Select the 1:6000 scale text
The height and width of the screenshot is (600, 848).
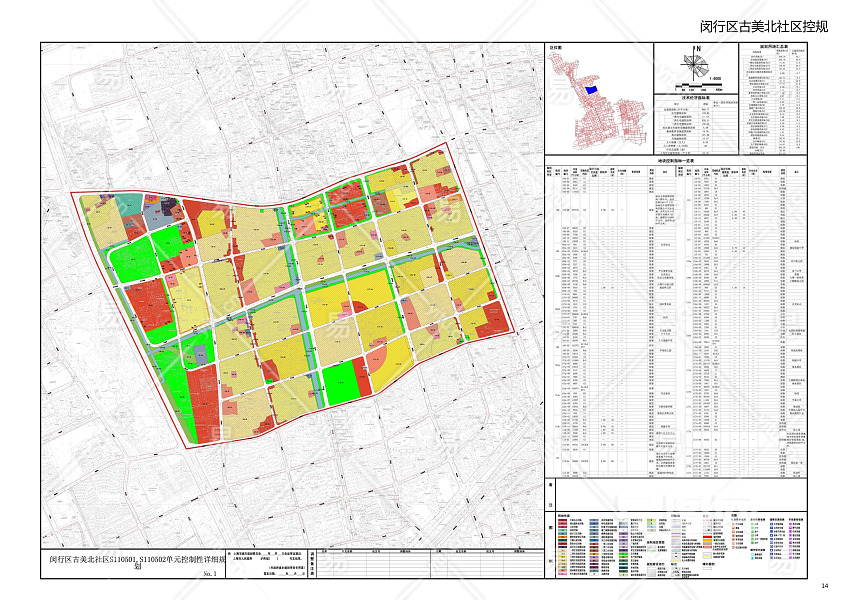(x=714, y=78)
